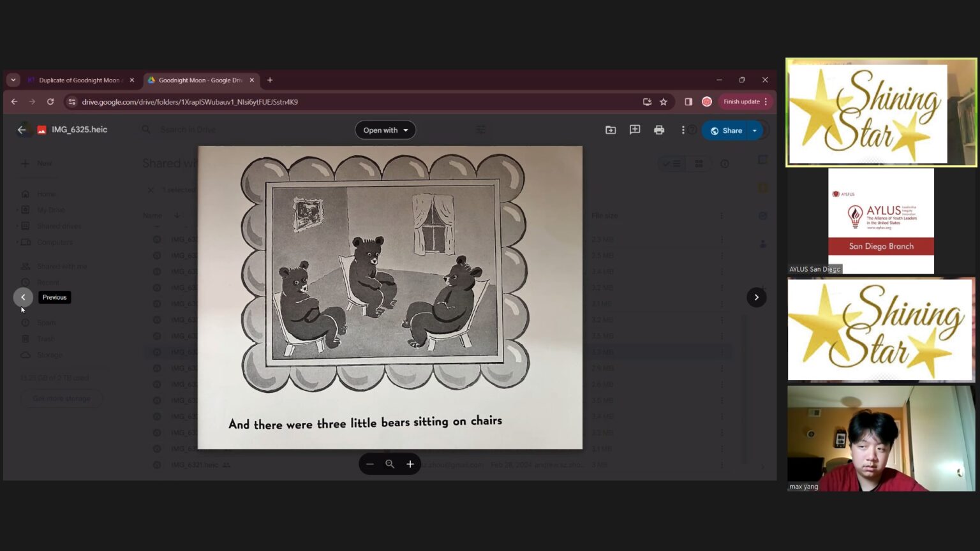Close the IMG_6325.heic preview with back arrow
980x551 pixels.
click(x=22, y=129)
